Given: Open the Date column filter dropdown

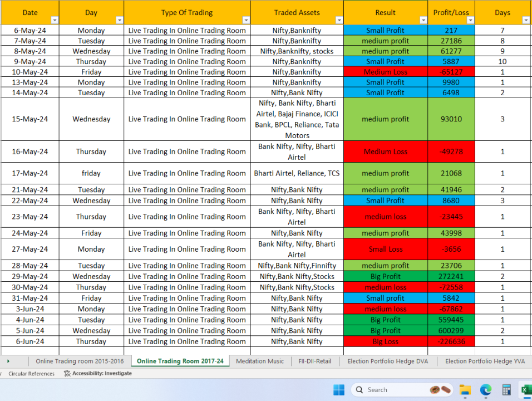Looking at the screenshot, I should pos(54,20).
